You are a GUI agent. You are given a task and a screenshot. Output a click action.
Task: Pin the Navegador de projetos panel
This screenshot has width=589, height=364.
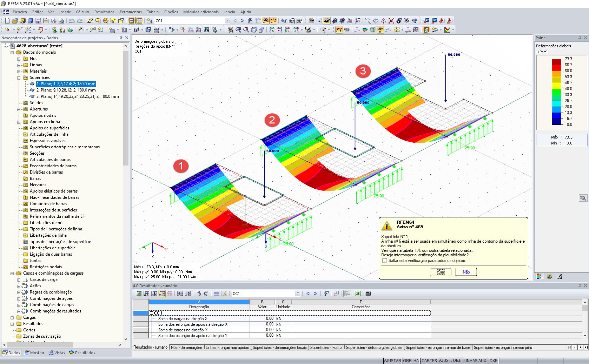[121, 38]
